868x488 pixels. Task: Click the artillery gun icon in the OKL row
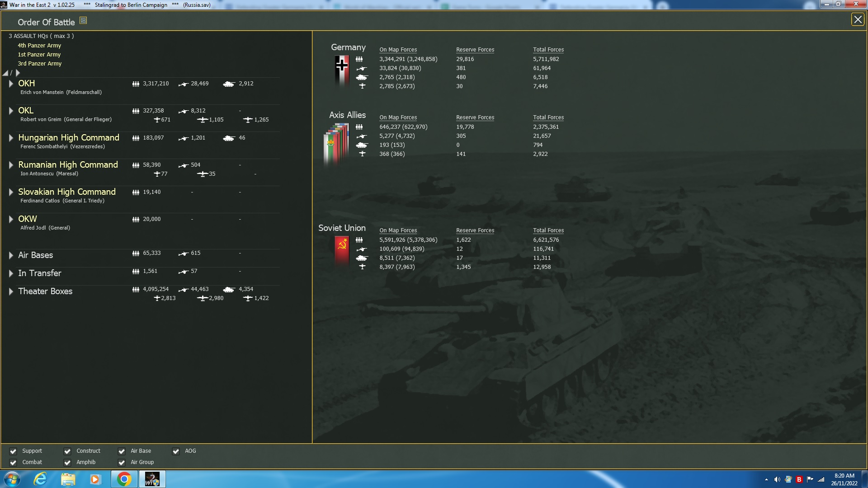(x=183, y=111)
